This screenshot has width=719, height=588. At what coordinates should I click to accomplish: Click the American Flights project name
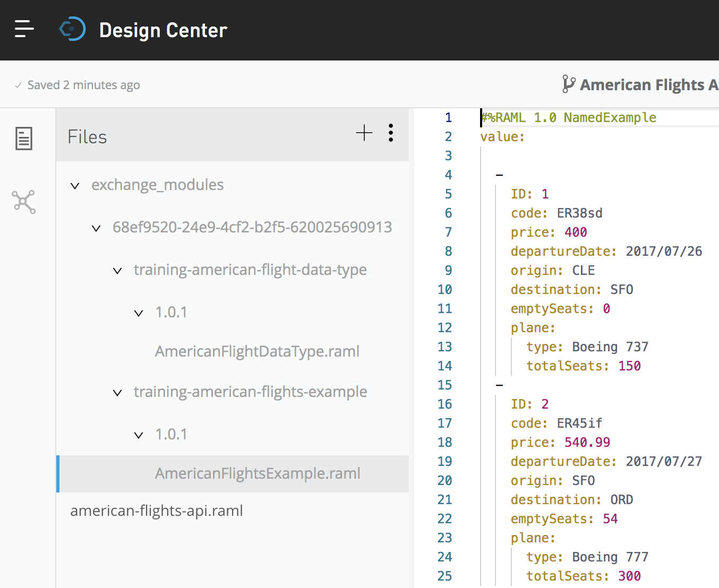[x=649, y=85]
